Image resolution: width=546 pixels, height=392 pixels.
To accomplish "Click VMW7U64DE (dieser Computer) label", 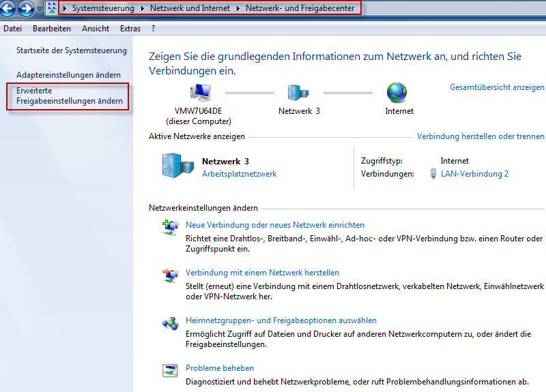I will pyautogui.click(x=199, y=116).
